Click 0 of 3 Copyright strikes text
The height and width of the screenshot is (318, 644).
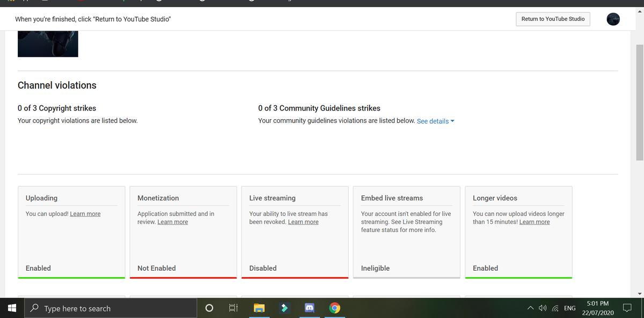coord(57,108)
